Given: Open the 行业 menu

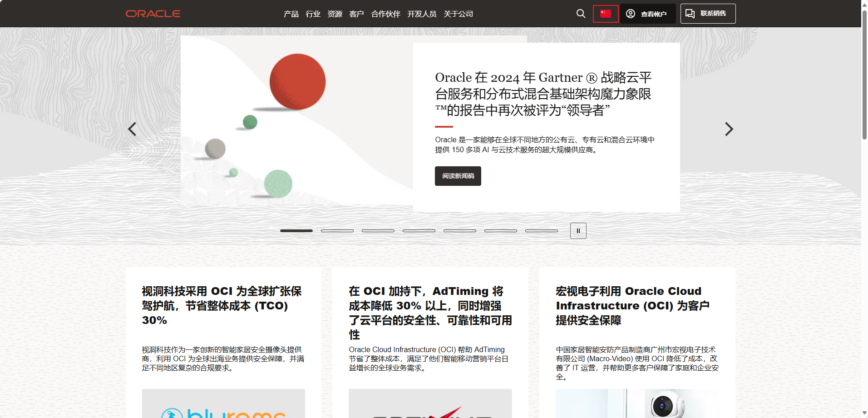Looking at the screenshot, I should (313, 14).
